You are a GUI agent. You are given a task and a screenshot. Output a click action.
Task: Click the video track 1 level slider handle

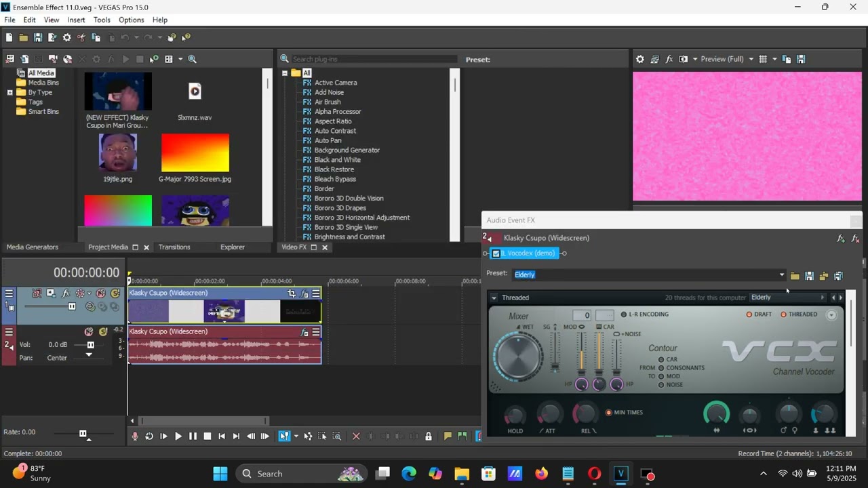pyautogui.click(x=72, y=306)
